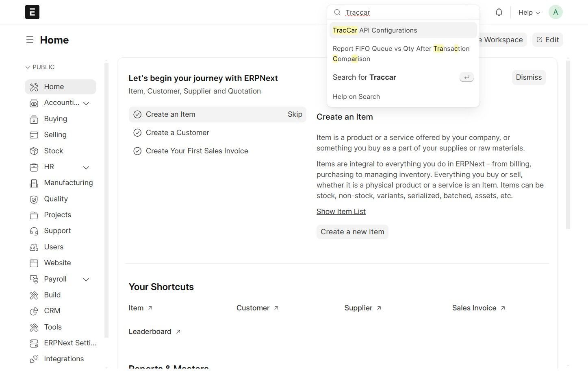The height and width of the screenshot is (371, 588).
Task: Open the Integrations sidebar icon
Action: coord(34,359)
